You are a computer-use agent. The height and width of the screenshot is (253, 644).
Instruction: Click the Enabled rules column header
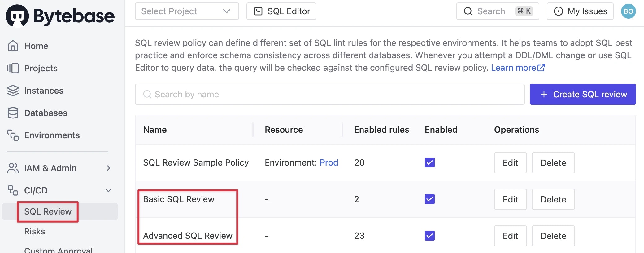point(381,130)
